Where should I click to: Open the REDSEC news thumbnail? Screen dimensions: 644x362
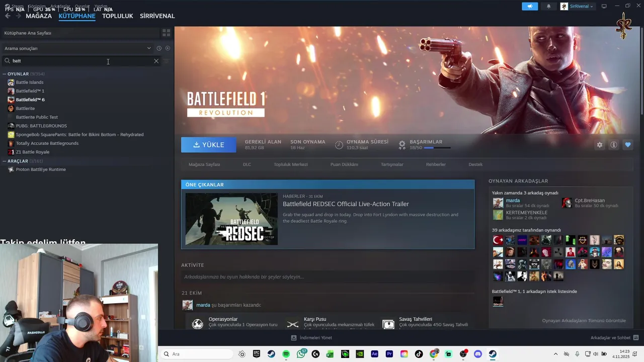point(231,219)
